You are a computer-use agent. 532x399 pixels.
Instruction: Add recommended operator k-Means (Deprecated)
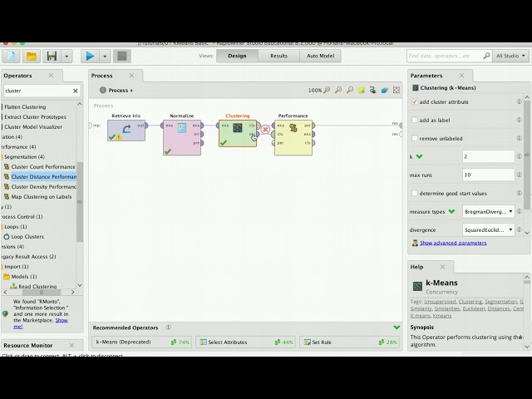(x=141, y=342)
